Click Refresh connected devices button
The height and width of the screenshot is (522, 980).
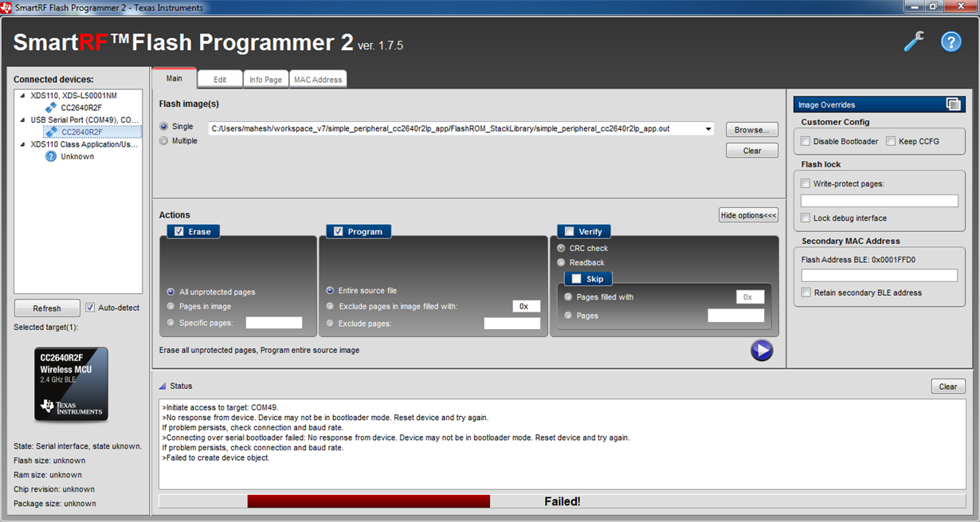pyautogui.click(x=47, y=308)
